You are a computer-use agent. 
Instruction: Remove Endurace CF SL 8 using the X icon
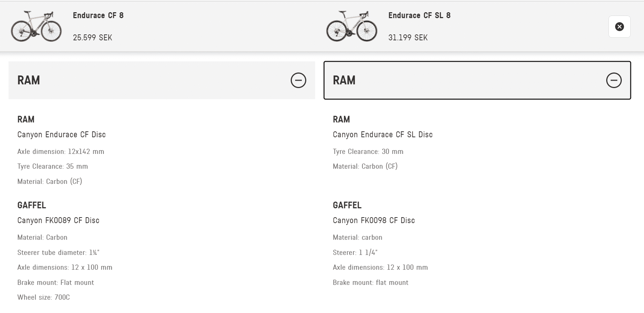point(619,27)
